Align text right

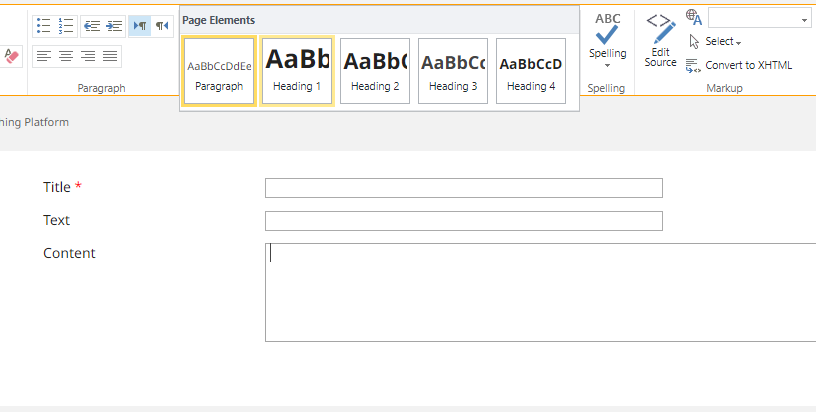[88, 56]
